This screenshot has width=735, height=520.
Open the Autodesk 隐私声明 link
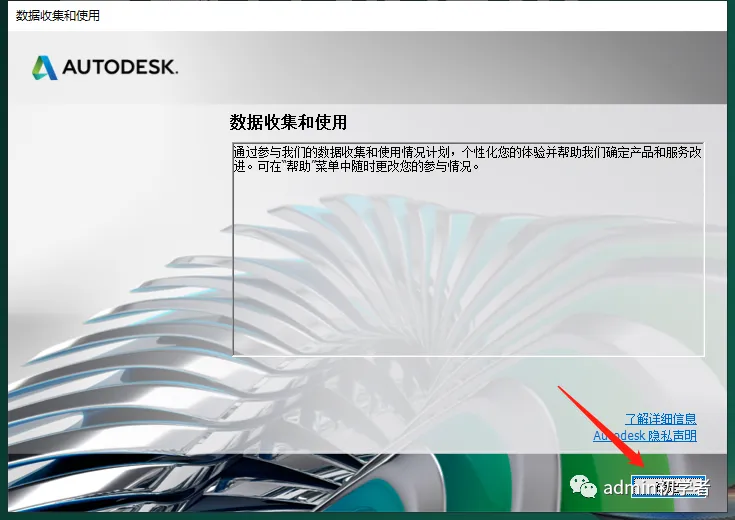(x=645, y=436)
